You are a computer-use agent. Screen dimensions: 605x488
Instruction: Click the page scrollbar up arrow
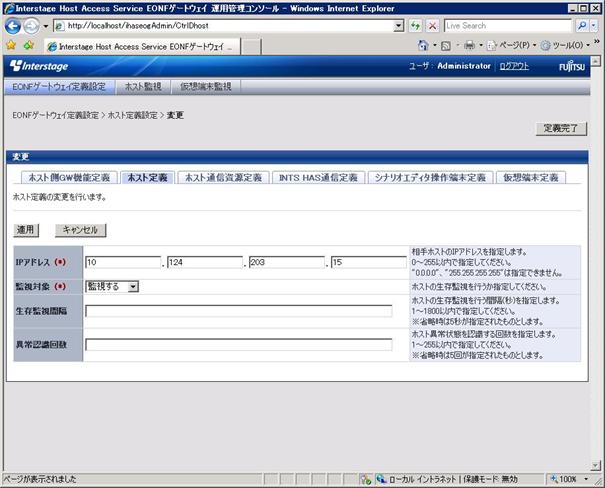pos(596,61)
